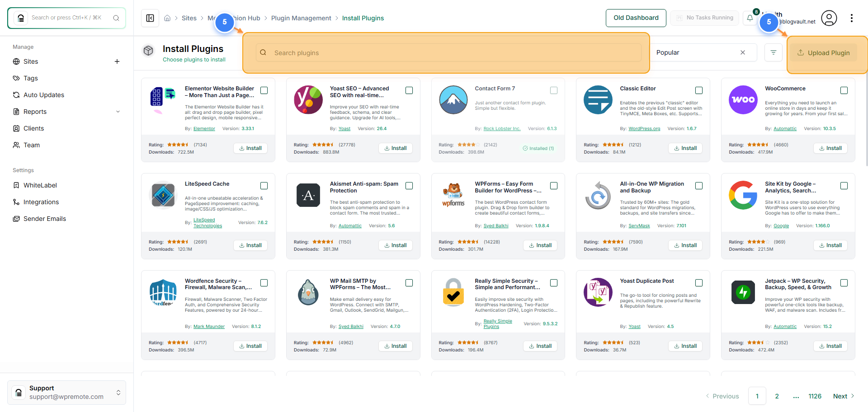Screen dimensions: 868x412
Task: Go to Plugin Management breadcrumb
Action: pyautogui.click(x=301, y=18)
